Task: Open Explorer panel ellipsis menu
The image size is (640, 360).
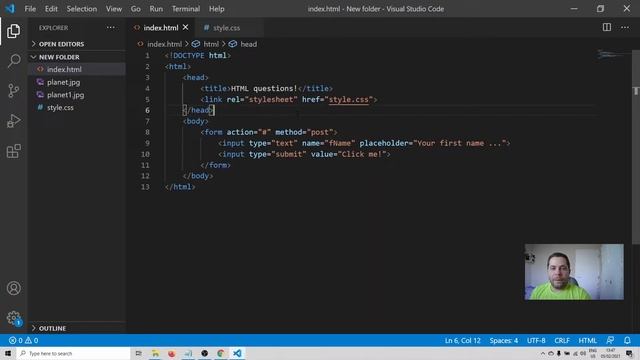Action: 111,27
